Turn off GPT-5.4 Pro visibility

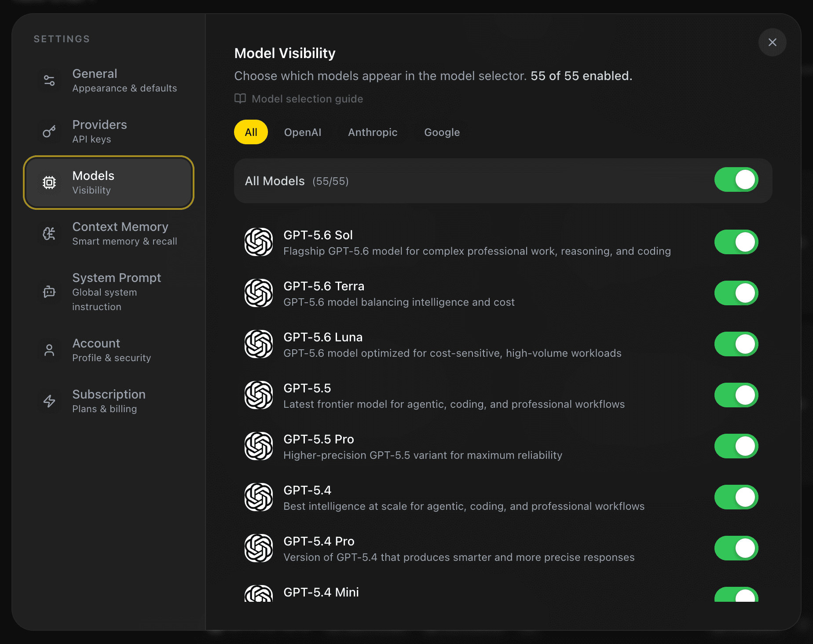coord(736,548)
